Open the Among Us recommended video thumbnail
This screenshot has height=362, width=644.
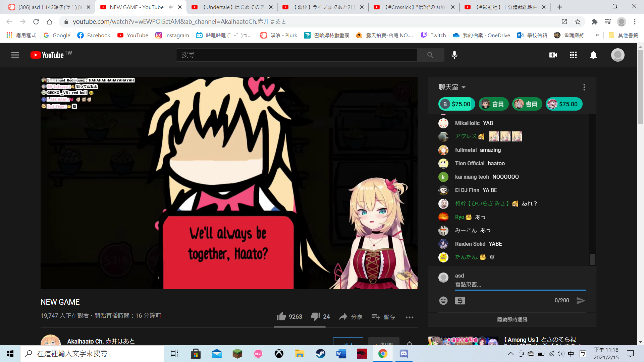click(463, 341)
